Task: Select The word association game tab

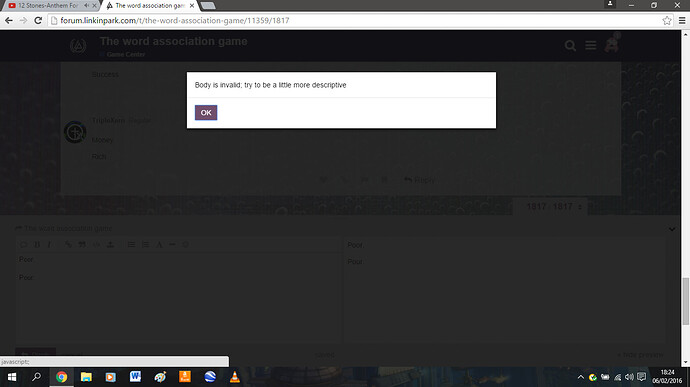Action: click(x=150, y=6)
